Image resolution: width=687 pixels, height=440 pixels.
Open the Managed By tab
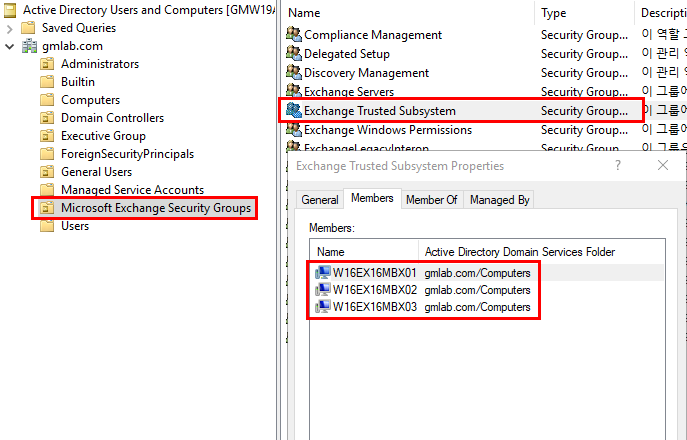[499, 200]
